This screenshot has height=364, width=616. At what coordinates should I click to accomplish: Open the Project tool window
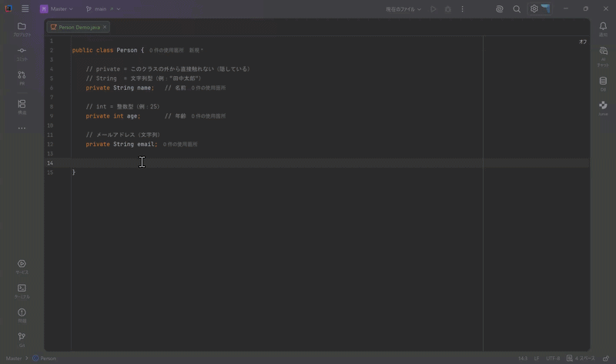tap(22, 29)
